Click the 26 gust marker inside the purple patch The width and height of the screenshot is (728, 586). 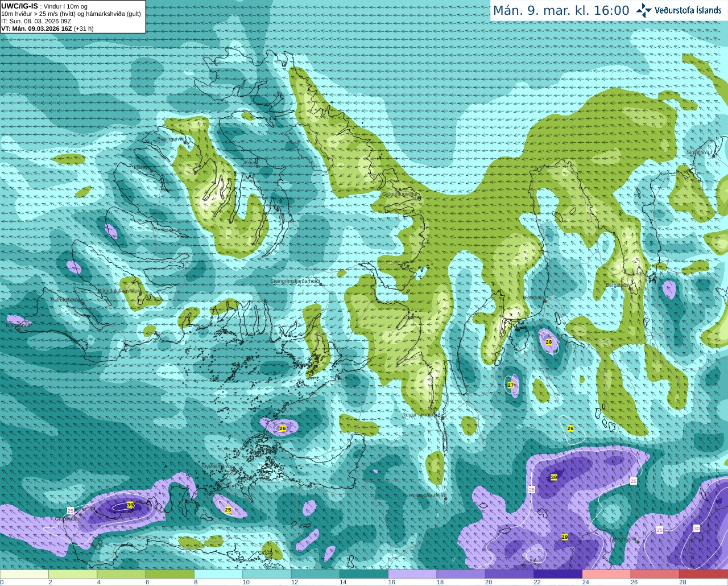(x=283, y=428)
